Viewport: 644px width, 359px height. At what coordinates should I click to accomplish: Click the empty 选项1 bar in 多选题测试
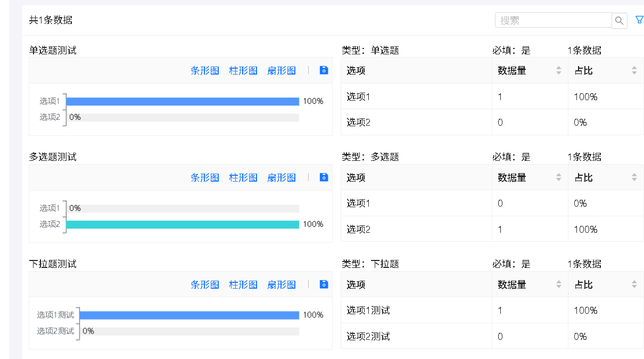pyautogui.click(x=183, y=208)
